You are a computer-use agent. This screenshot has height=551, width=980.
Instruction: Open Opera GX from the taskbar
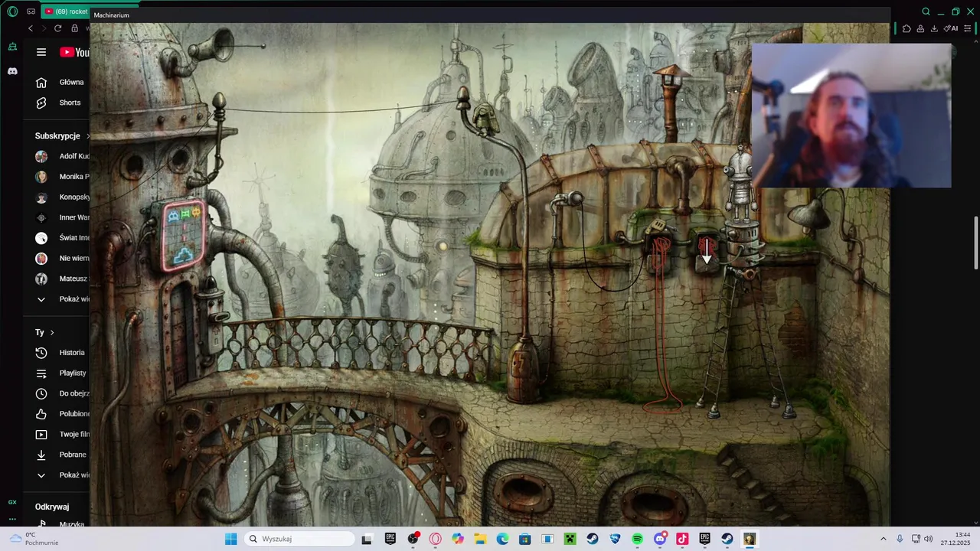436,539
